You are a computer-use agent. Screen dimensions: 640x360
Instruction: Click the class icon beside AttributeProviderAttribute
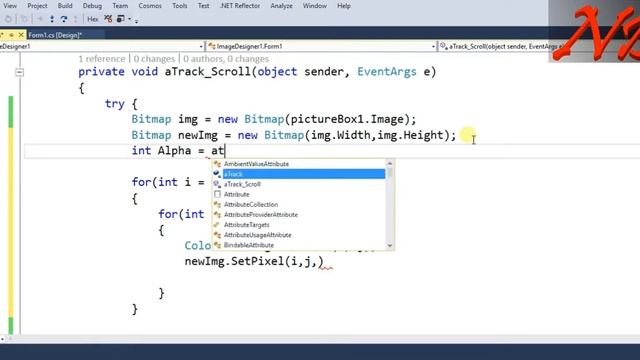click(217, 215)
